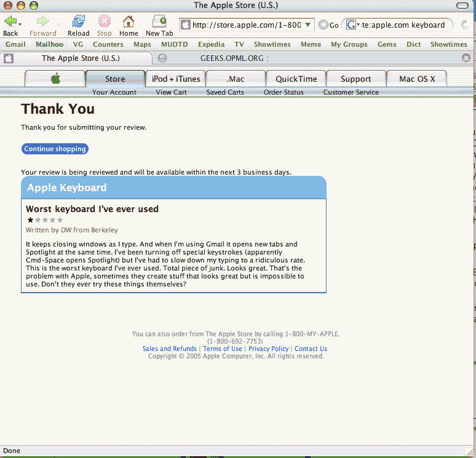
Task: Click the Continue shopping button
Action: click(x=55, y=149)
